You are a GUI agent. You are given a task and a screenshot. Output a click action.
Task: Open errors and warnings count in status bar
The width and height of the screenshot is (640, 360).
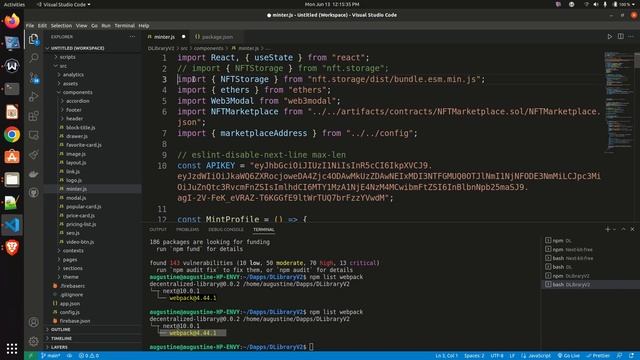click(89, 356)
